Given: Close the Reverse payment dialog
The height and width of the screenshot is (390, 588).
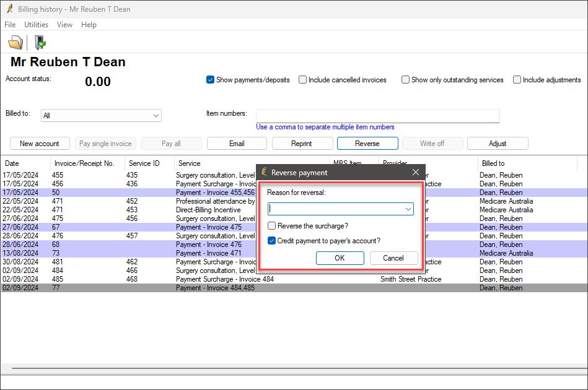Looking at the screenshot, I should [416, 173].
